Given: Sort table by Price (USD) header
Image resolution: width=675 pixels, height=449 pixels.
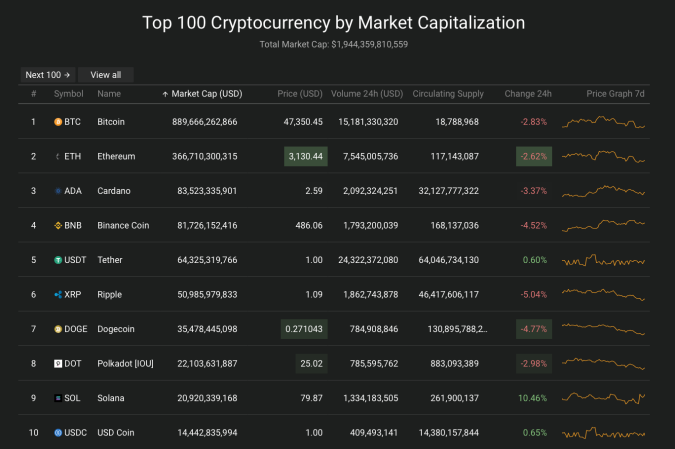Looking at the screenshot, I should pyautogui.click(x=300, y=94).
